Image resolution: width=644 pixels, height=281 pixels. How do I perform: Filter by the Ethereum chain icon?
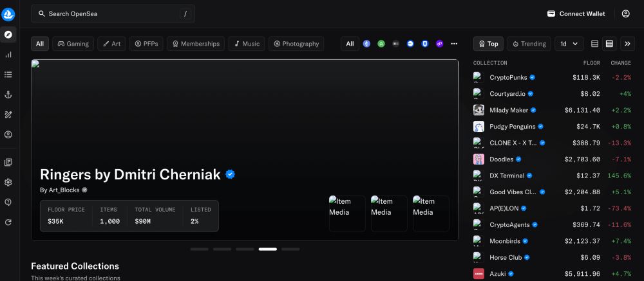[367, 44]
